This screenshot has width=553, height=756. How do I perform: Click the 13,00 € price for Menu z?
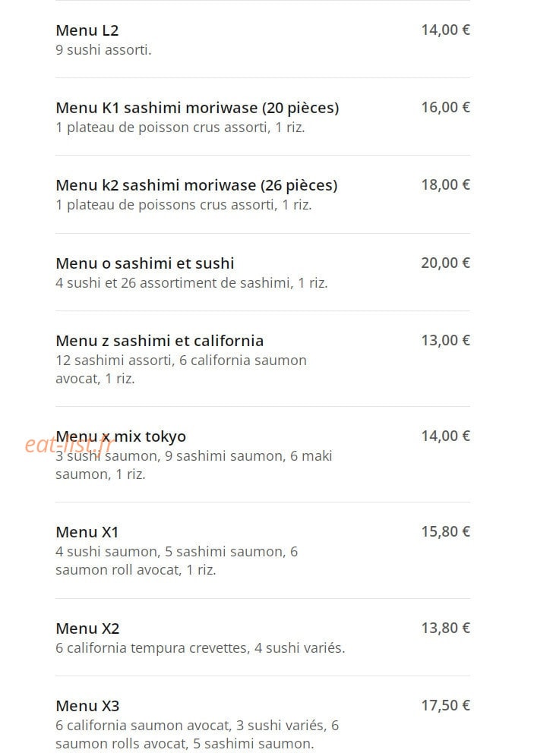[445, 340]
